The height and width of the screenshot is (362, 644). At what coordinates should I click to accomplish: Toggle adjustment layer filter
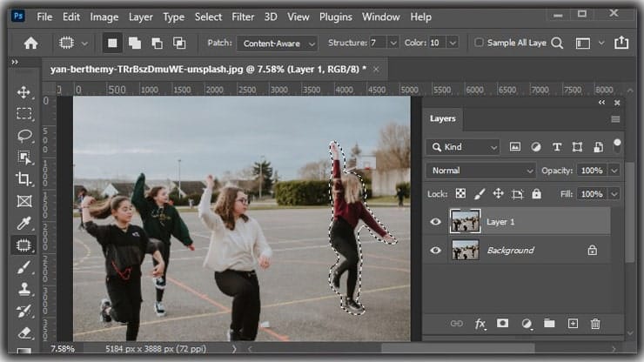click(535, 147)
